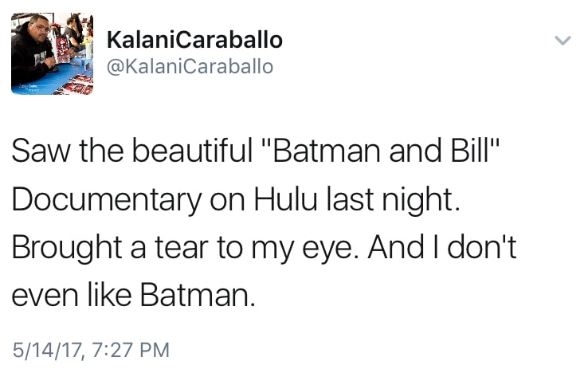Click the man in black hoodie in avatar
588x377 pixels.
[x=32, y=56]
